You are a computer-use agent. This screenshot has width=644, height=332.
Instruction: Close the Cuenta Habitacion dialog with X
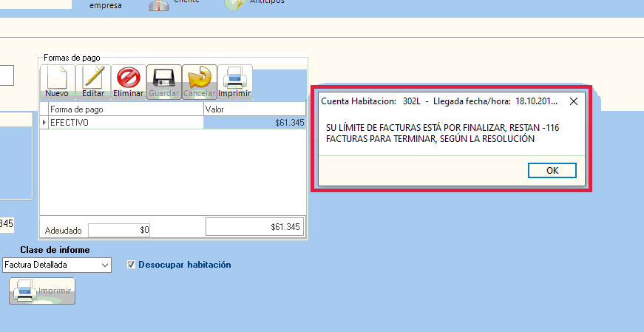[574, 100]
